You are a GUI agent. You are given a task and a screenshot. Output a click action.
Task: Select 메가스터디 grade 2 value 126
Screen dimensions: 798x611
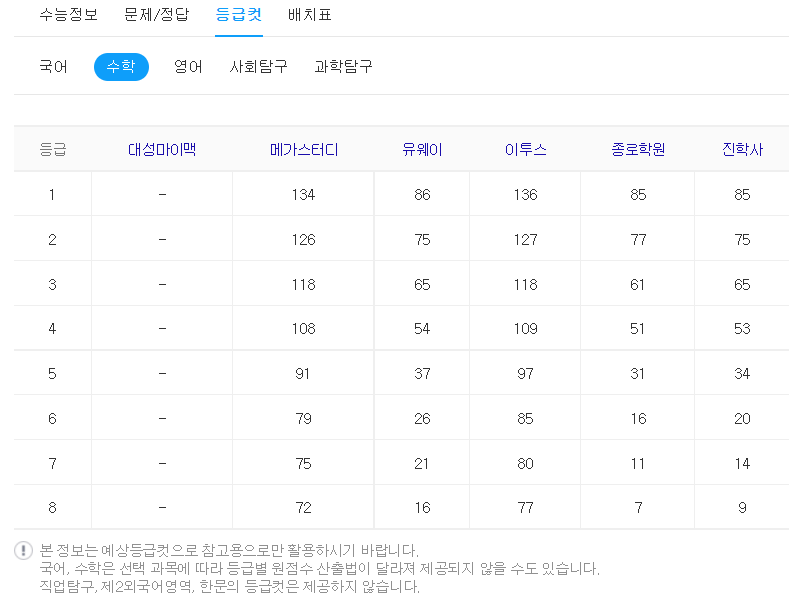[303, 240]
